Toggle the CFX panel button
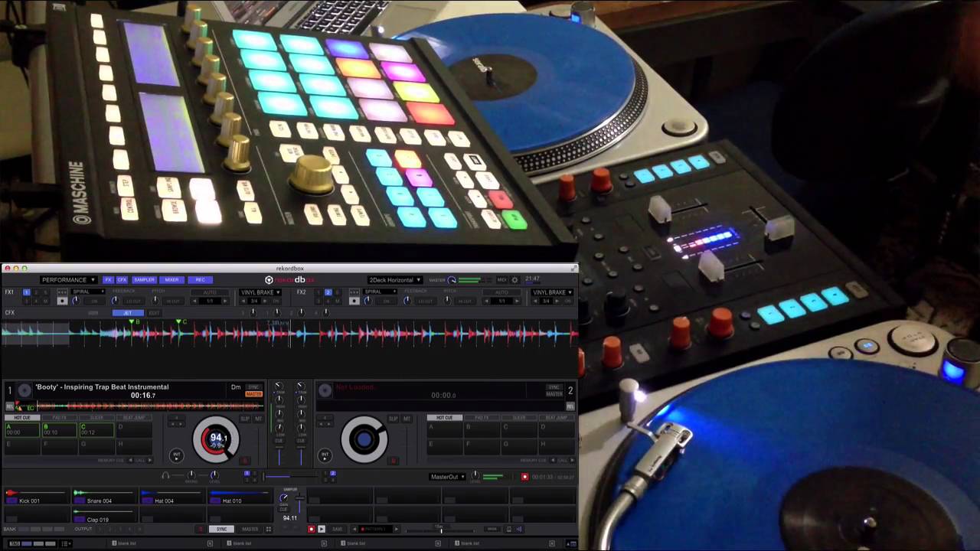Viewport: 980px width, 551px height. tap(122, 280)
